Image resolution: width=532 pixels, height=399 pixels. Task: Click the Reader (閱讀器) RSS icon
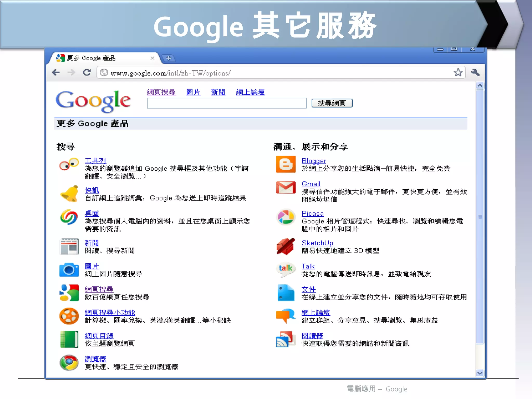(x=286, y=339)
